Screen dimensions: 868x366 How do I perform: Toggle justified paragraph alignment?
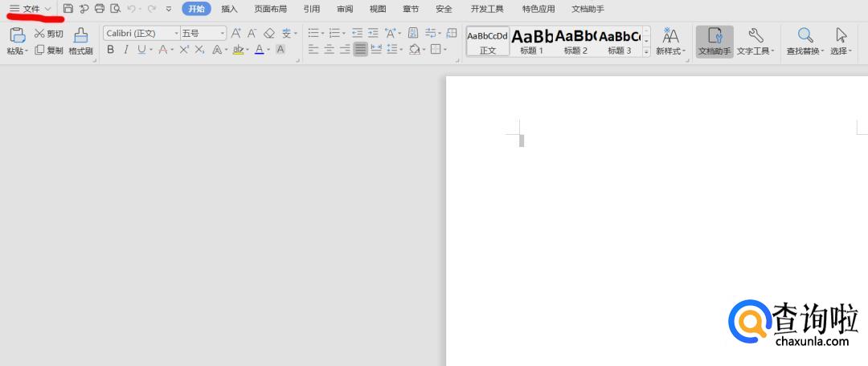click(x=361, y=50)
